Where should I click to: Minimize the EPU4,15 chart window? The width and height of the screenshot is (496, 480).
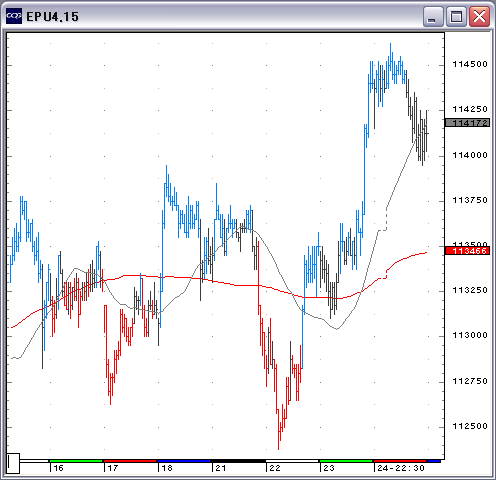click(433, 17)
